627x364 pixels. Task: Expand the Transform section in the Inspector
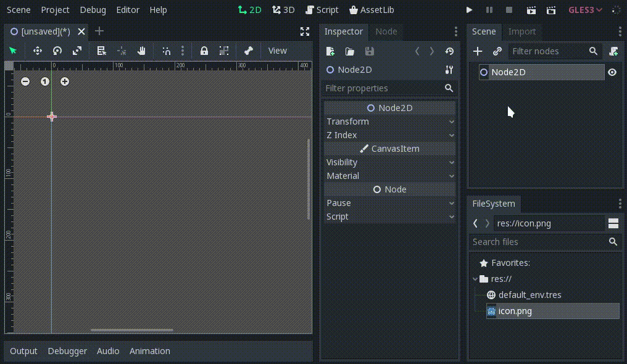[x=389, y=122]
